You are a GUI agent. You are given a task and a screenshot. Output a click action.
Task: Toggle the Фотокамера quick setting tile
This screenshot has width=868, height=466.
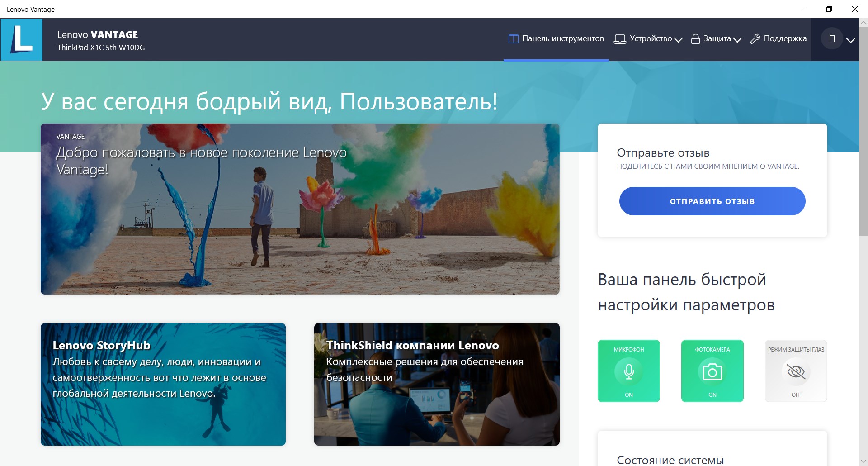pos(712,371)
